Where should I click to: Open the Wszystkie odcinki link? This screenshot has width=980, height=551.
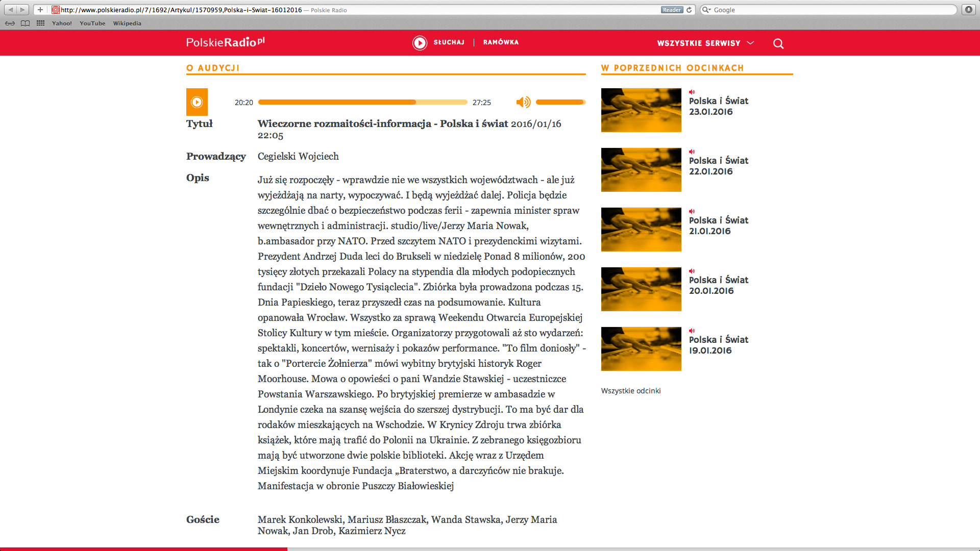631,391
